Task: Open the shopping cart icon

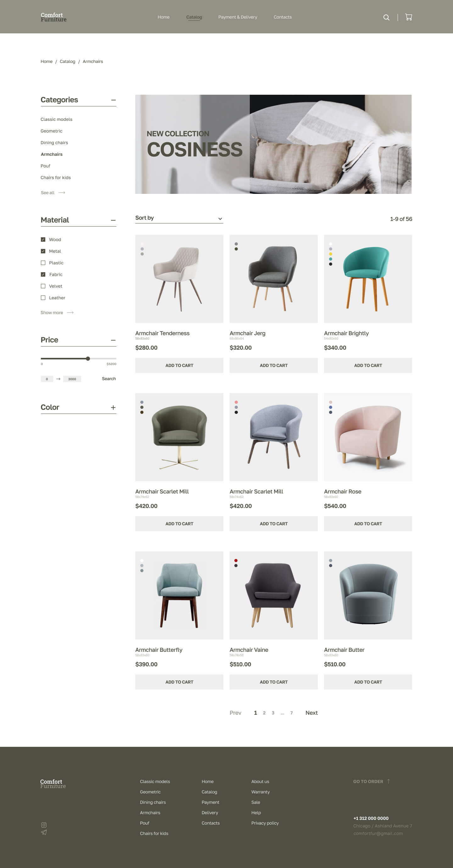Action: pyautogui.click(x=409, y=17)
